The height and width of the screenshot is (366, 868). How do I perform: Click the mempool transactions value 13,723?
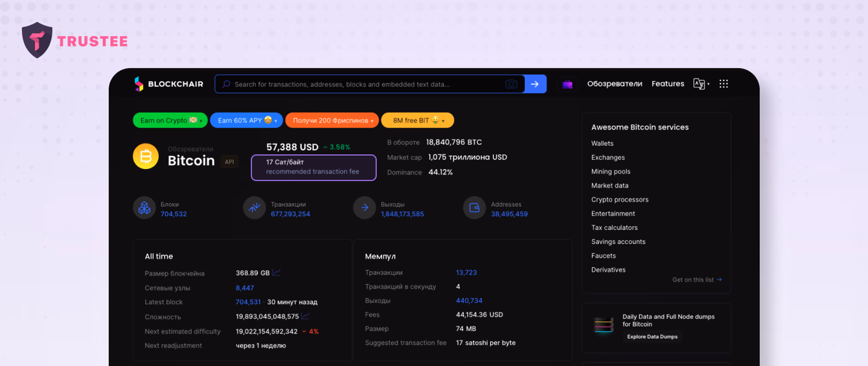click(x=467, y=272)
